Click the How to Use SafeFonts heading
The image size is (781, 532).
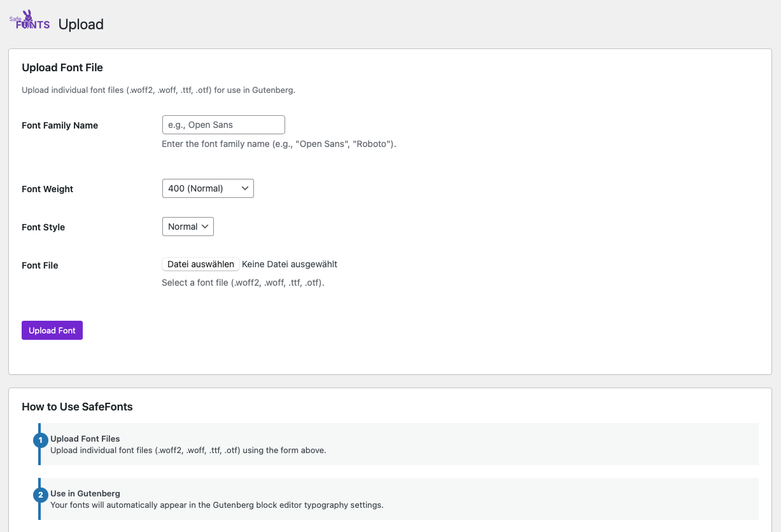[77, 407]
